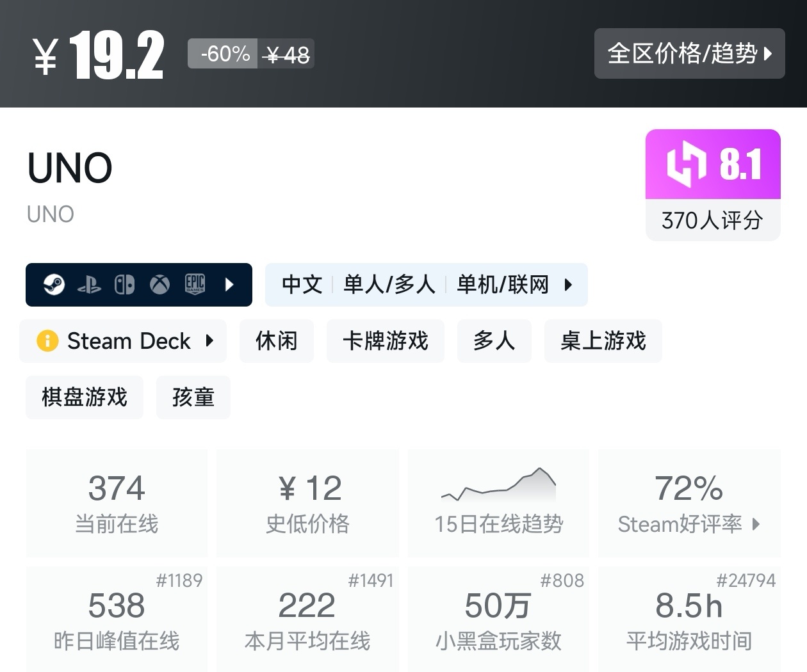Click the Steam platform icon

[x=54, y=284]
